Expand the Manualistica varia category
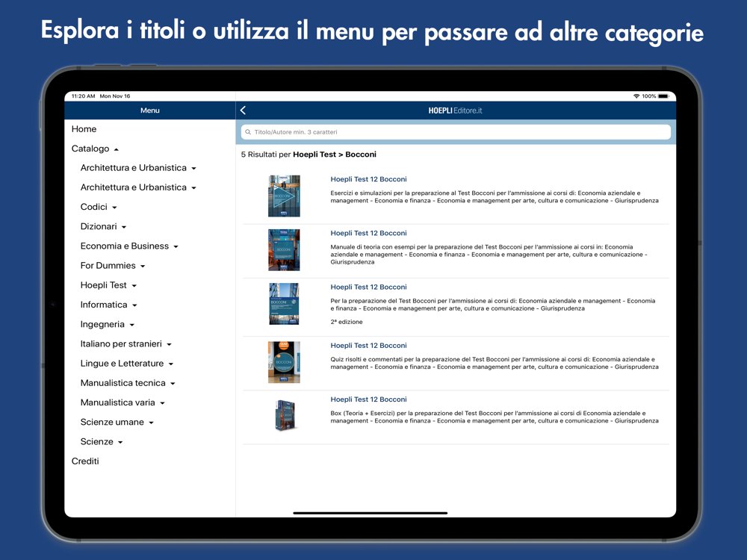The height and width of the screenshot is (560, 747). coord(123,402)
